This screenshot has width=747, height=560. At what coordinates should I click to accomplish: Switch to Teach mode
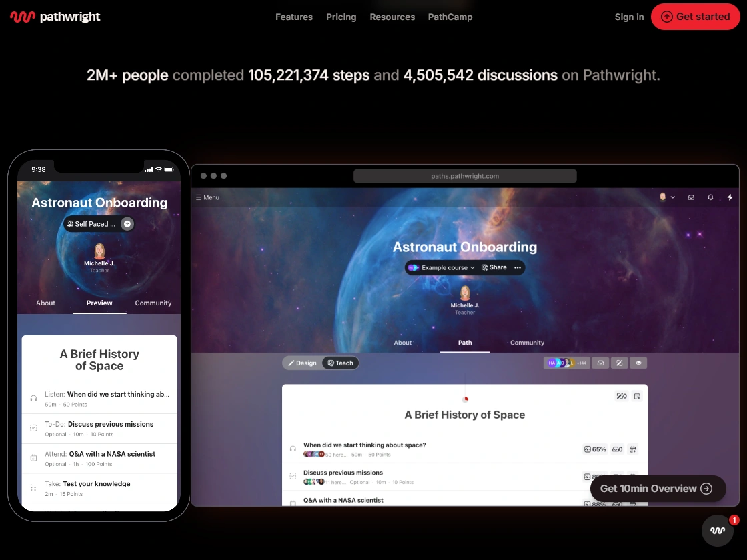[x=341, y=363]
